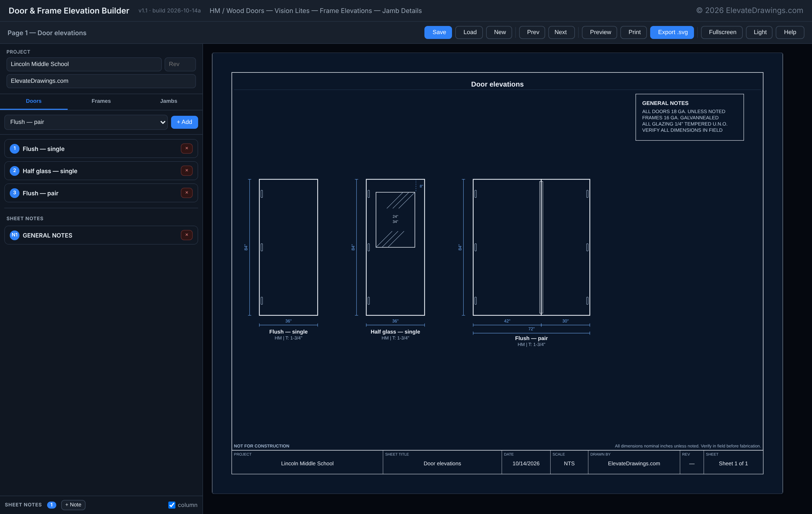Select the Half glass — single list row
Viewport: 812px width, 514px height.
101,171
